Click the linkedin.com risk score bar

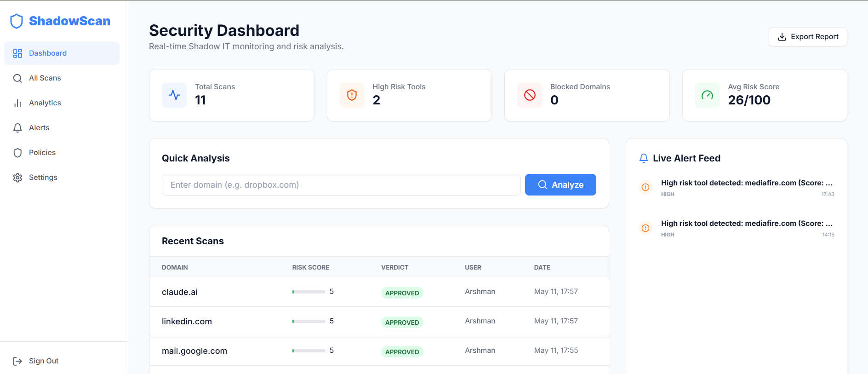pos(308,321)
